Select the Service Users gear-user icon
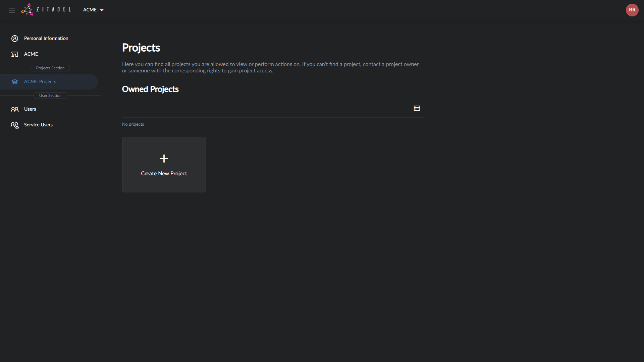 point(14,125)
